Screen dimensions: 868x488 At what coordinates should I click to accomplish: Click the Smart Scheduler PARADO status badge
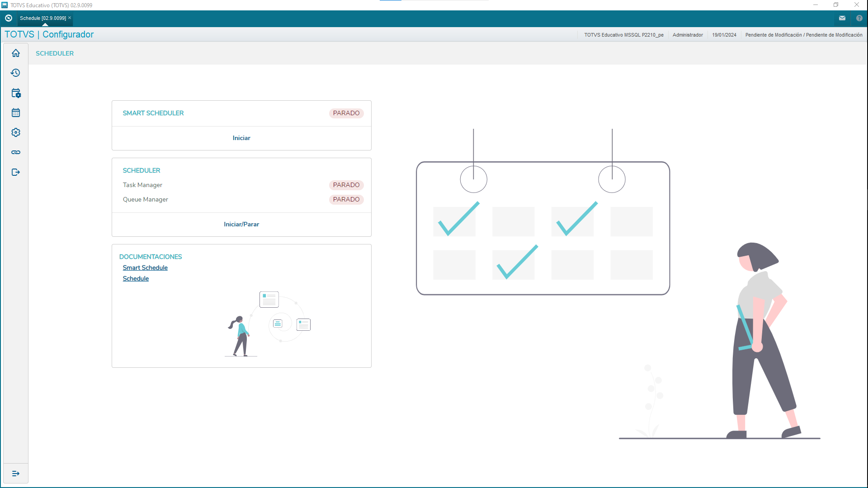click(346, 113)
